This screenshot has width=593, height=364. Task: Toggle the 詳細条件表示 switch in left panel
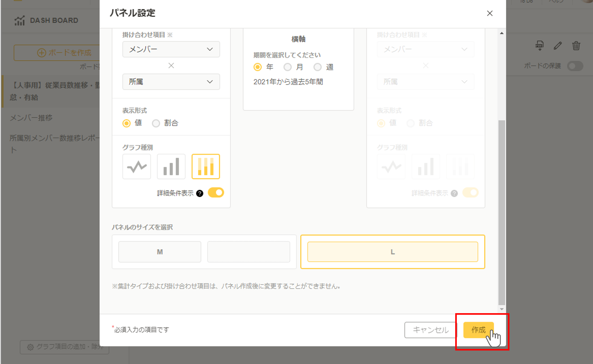(x=216, y=193)
